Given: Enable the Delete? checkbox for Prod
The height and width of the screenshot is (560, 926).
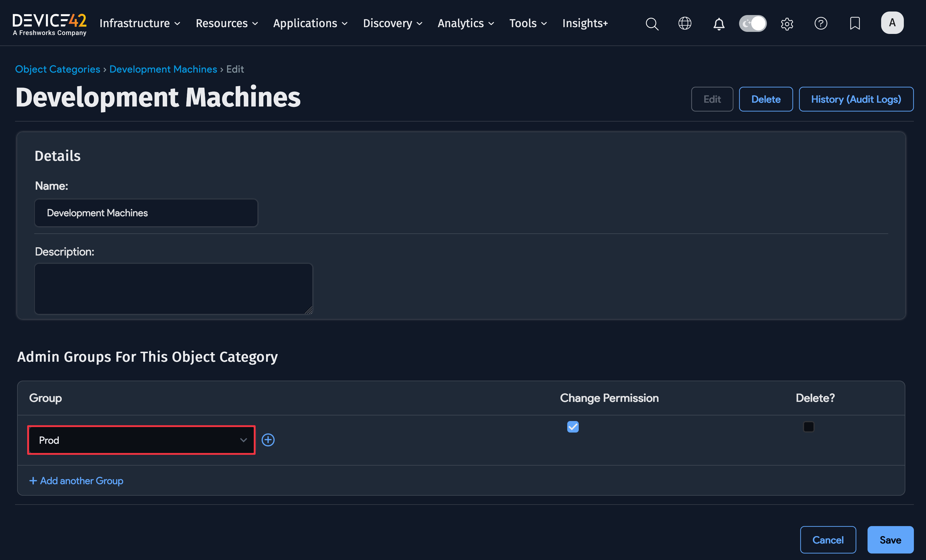Looking at the screenshot, I should [809, 427].
